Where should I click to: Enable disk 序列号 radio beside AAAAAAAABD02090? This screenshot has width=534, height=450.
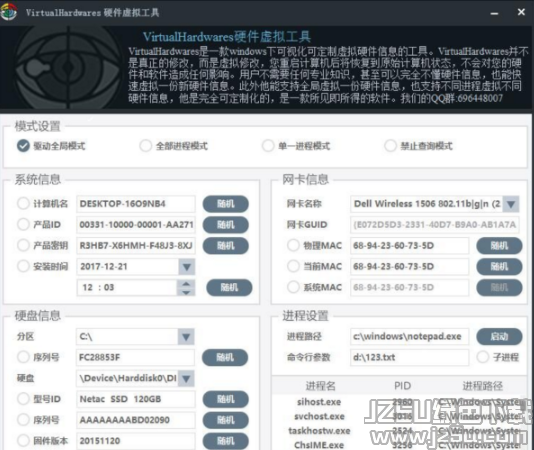(23, 420)
